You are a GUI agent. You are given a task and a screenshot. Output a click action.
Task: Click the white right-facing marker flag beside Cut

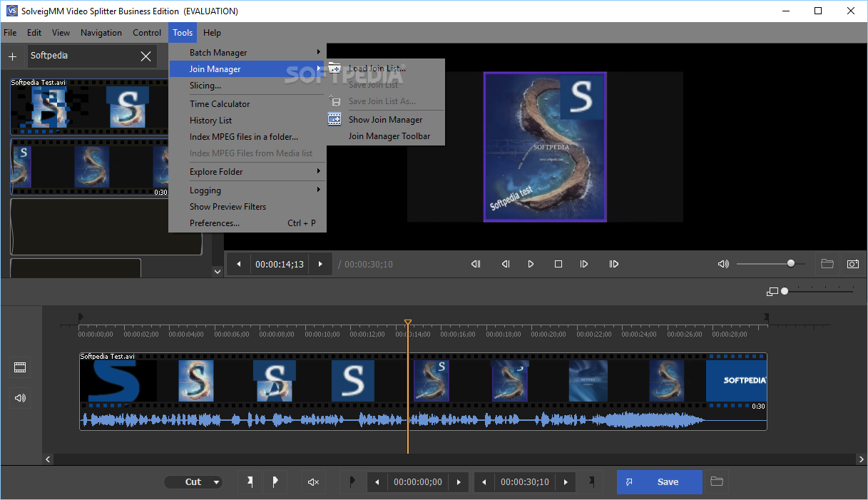[275, 482]
